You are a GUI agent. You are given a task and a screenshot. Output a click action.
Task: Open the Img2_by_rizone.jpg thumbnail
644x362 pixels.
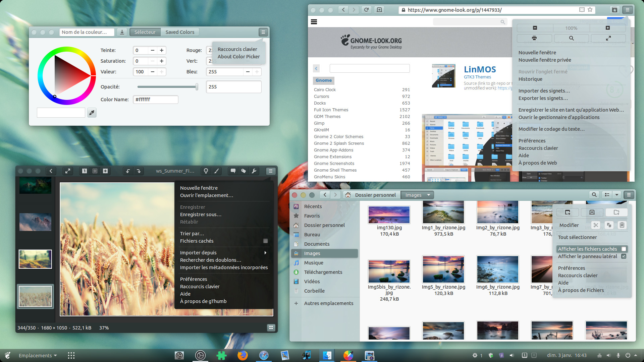pos(498,213)
